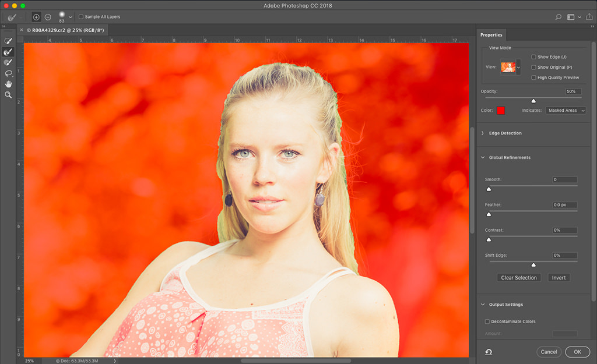Screen dimensions: 597x364
Task: Select the R00A4329.cr2 document tab
Action: (x=65, y=30)
